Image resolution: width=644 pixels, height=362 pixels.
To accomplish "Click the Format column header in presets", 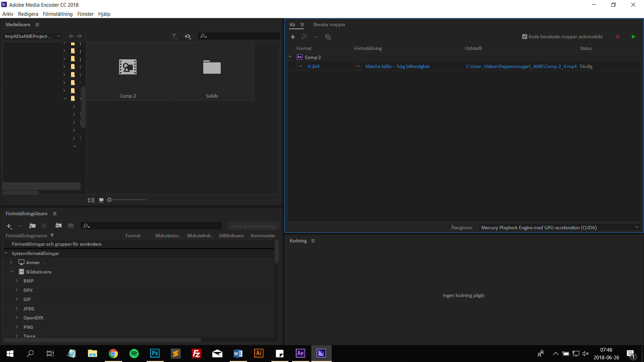I will [x=133, y=236].
